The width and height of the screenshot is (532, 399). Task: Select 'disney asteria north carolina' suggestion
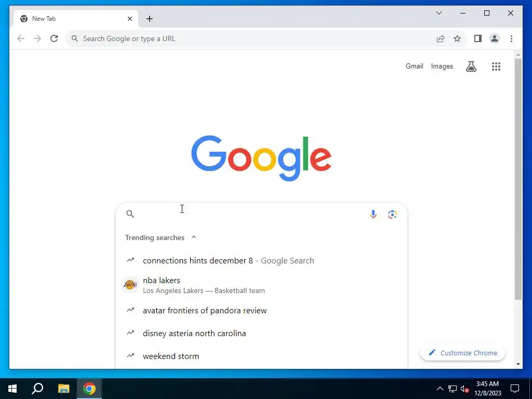(262, 333)
